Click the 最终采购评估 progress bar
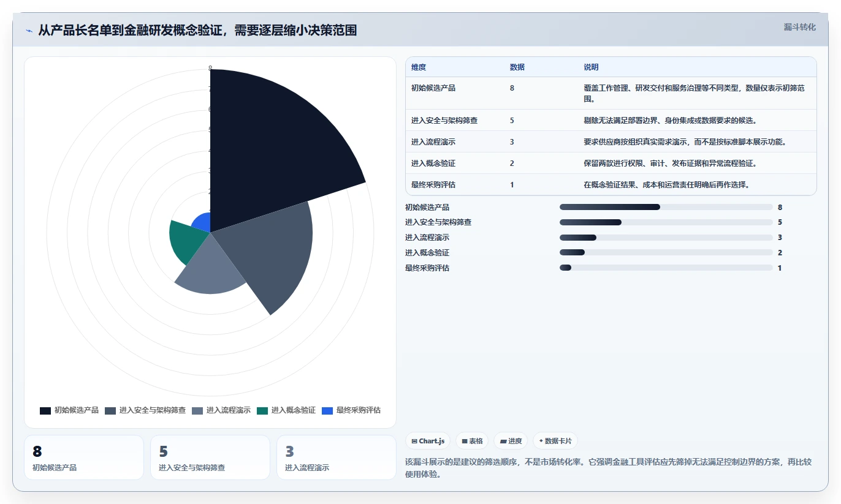841x504 pixels. [666, 268]
